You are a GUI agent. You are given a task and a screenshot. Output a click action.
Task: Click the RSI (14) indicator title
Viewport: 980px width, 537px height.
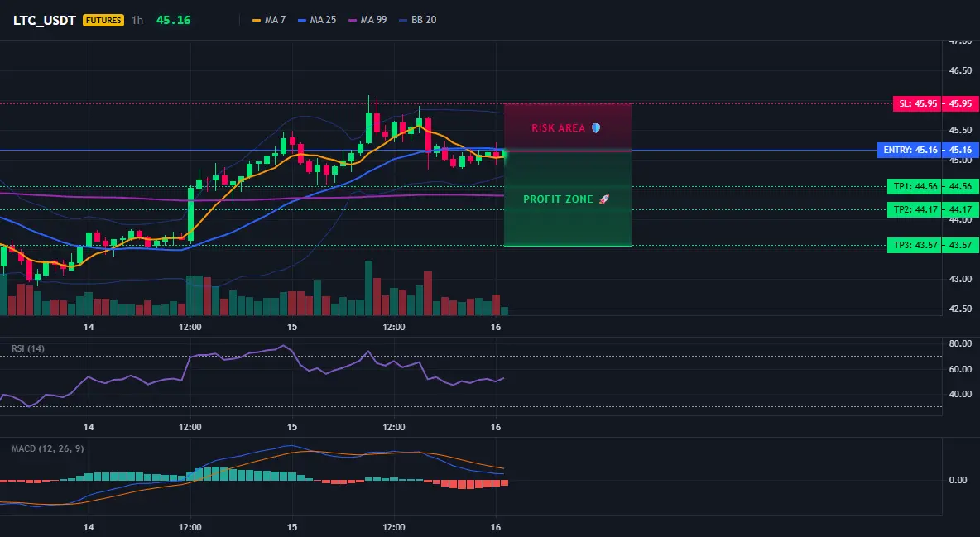tap(28, 348)
